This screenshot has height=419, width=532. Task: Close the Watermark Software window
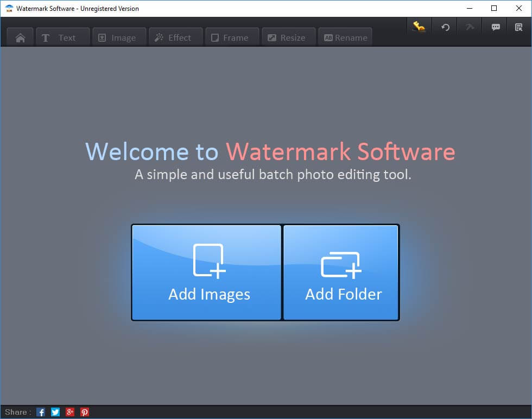pos(519,9)
